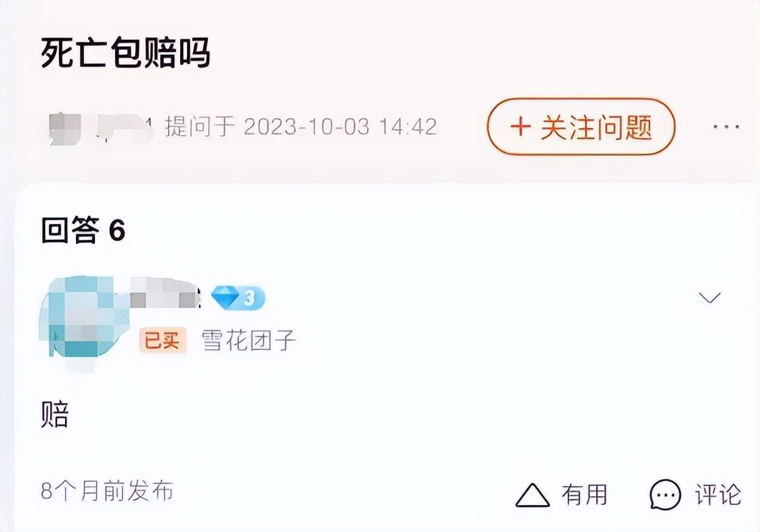Image resolution: width=760 pixels, height=532 pixels.
Task: Open the three-dot more options menu
Action: click(725, 127)
